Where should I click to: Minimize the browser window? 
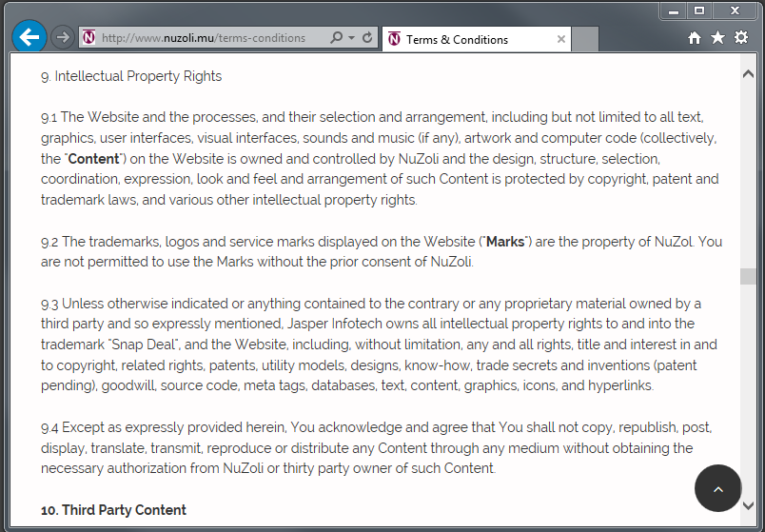point(674,10)
